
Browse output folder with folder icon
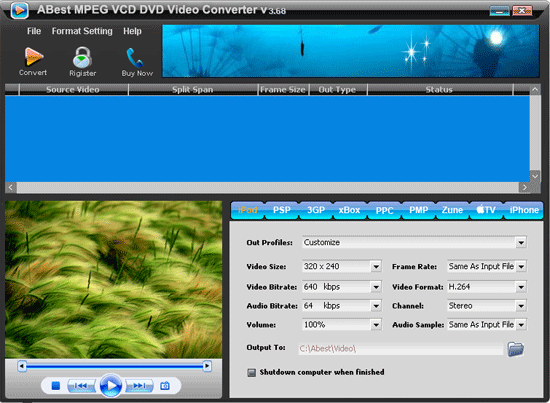coord(516,349)
